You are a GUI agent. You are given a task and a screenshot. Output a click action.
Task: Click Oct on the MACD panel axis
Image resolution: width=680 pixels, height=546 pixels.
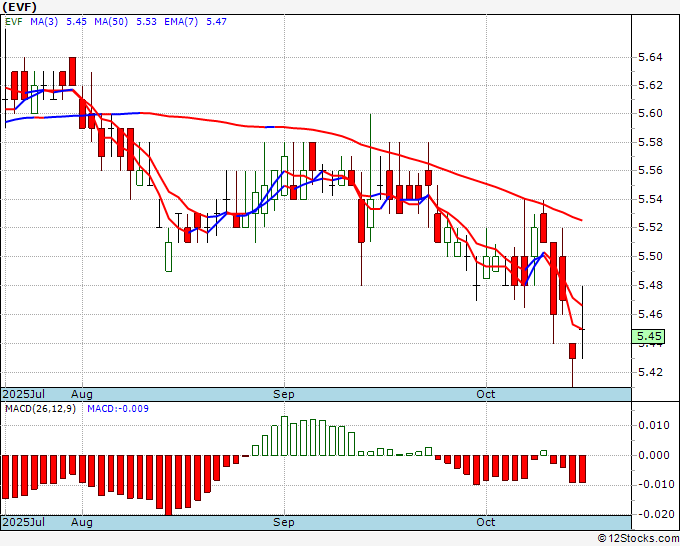click(x=485, y=522)
